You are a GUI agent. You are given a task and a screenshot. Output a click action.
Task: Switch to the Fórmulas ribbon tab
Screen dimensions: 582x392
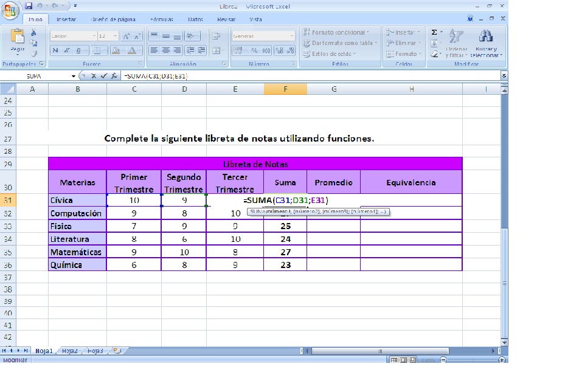[161, 19]
